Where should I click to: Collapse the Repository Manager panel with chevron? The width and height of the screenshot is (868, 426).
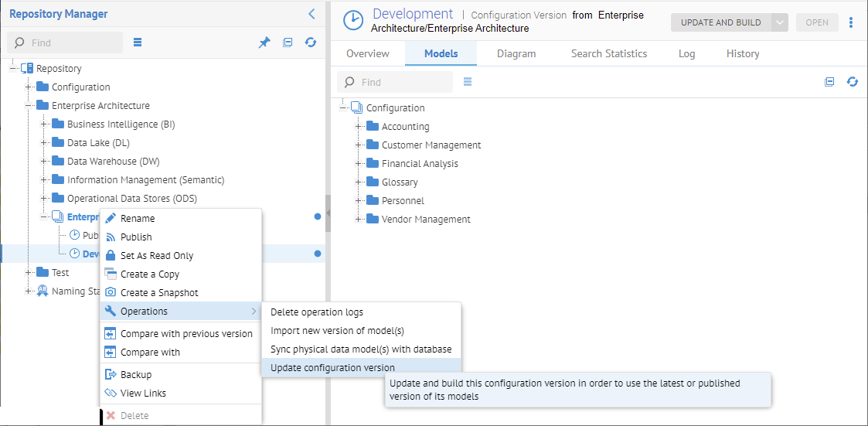pyautogui.click(x=311, y=14)
